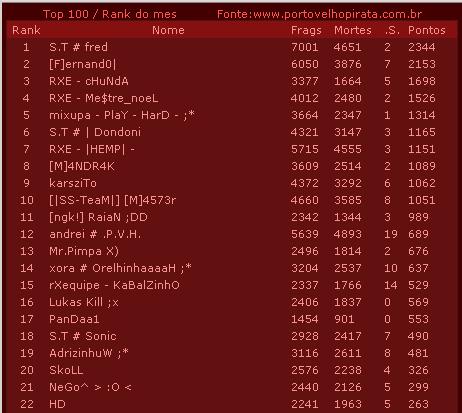Viewport: 462px width, 413px height.
Task: Select player PanDaa1 in rank 17
Action: (x=74, y=319)
